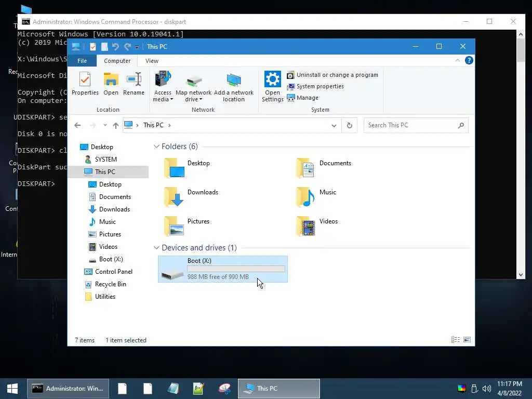The width and height of the screenshot is (532, 399).
Task: Open Properties in the Computer ribbon
Action: 85,84
